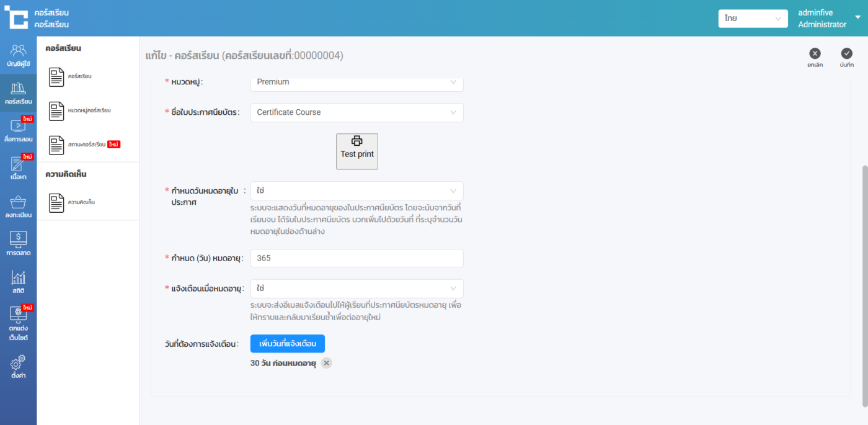Expand the หมวดหมู่ Premium dropdown
868x425 pixels.
coord(356,83)
